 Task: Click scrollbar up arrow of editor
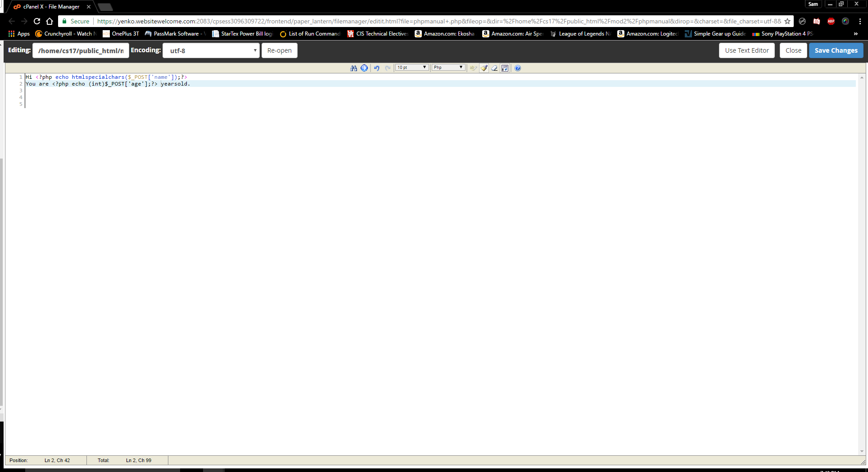point(862,77)
